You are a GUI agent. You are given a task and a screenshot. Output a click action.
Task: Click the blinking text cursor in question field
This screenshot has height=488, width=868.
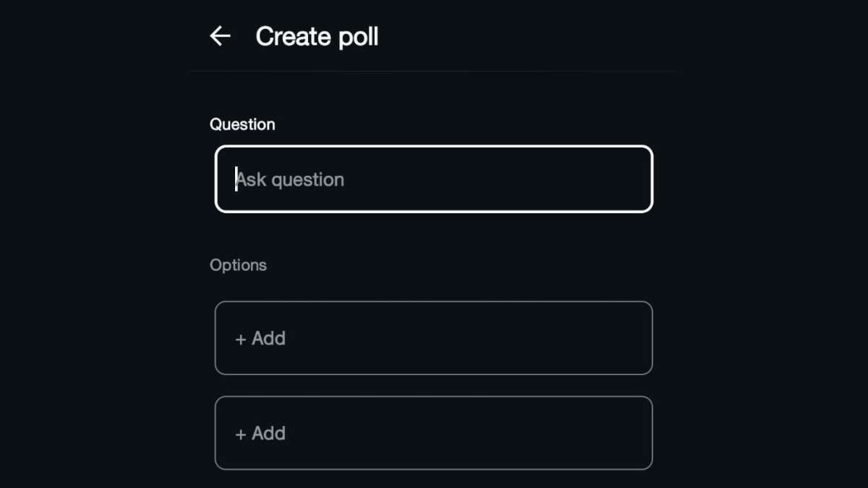point(237,179)
